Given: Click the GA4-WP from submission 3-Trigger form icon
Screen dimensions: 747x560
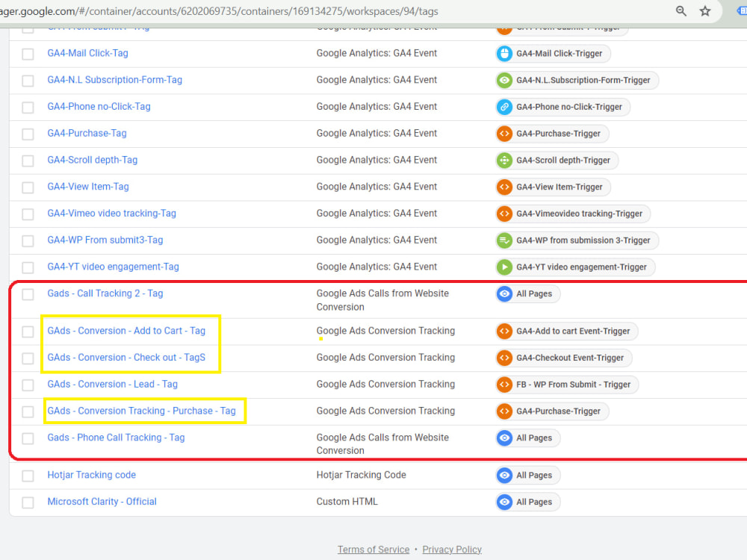Looking at the screenshot, I should point(504,240).
